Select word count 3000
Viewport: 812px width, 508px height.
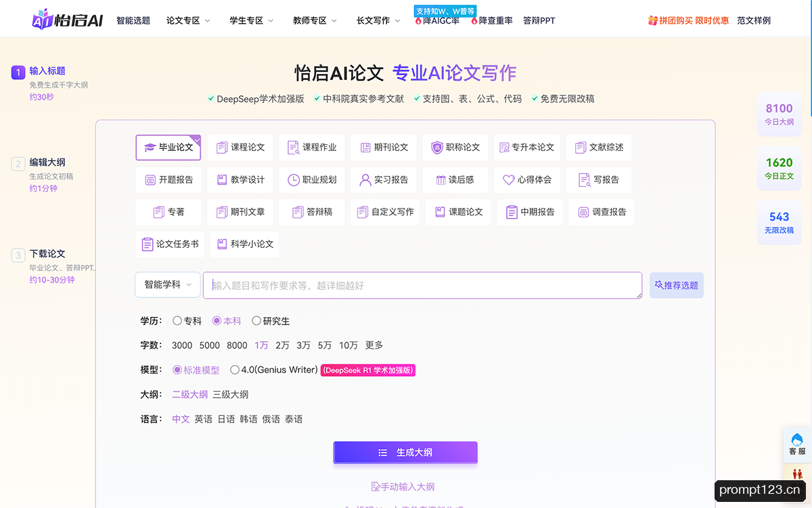pos(182,345)
